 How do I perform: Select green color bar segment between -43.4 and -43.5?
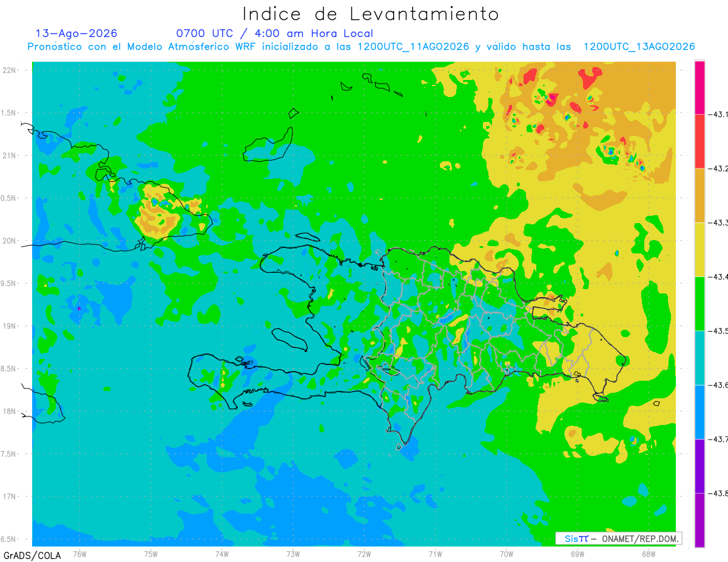click(699, 303)
